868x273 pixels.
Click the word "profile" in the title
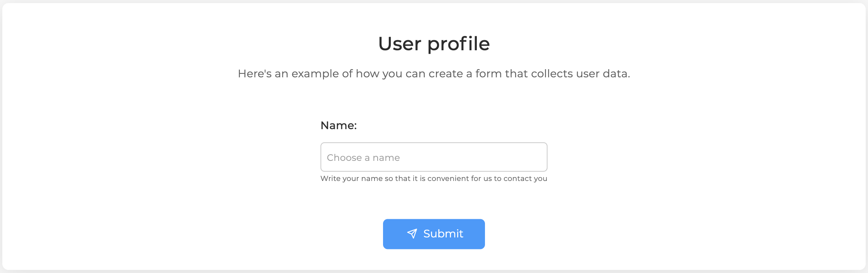click(459, 44)
